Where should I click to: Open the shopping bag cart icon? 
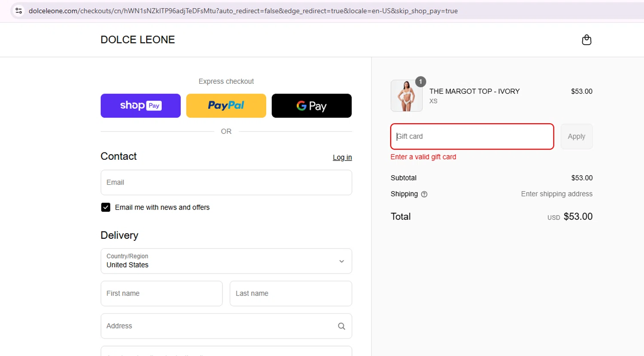(x=586, y=40)
